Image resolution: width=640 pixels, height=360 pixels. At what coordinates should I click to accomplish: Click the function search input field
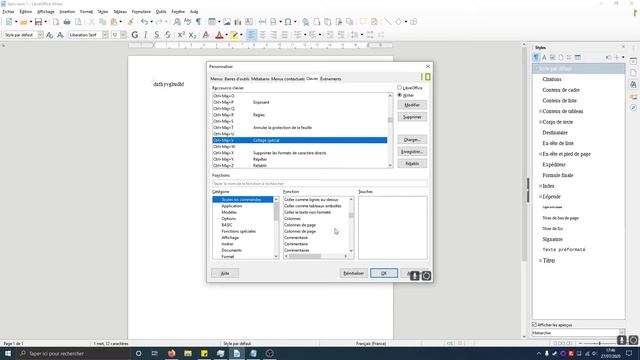coord(320,184)
